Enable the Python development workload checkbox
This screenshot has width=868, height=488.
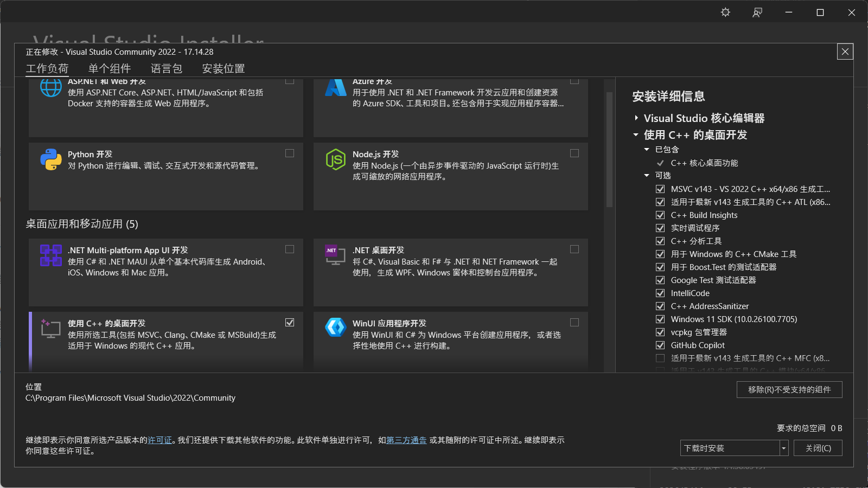click(x=290, y=153)
